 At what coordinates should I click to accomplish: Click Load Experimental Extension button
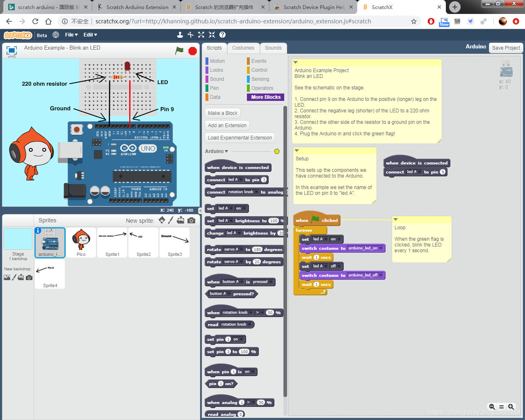click(240, 138)
